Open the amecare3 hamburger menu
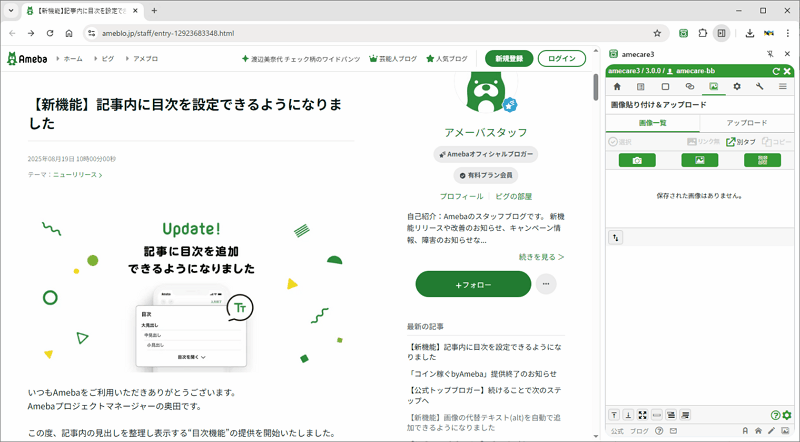 [783, 87]
